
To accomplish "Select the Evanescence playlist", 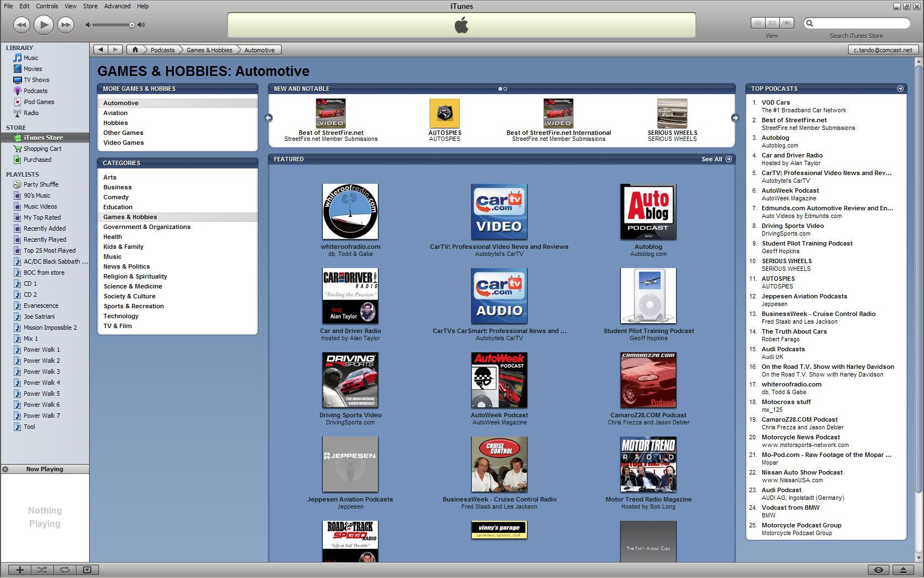I will tap(41, 306).
